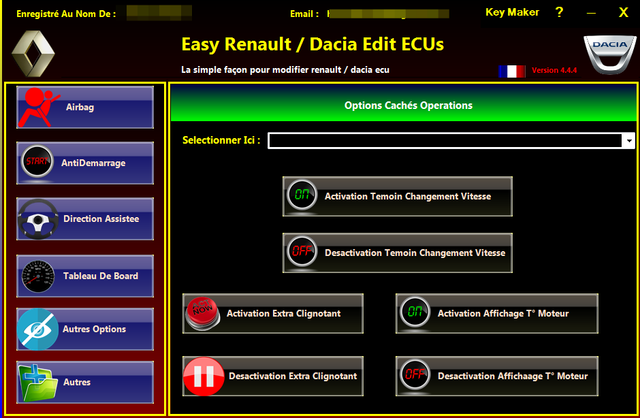The image size is (640, 418).
Task: Click the green folder Autres icon
Action: point(38,382)
